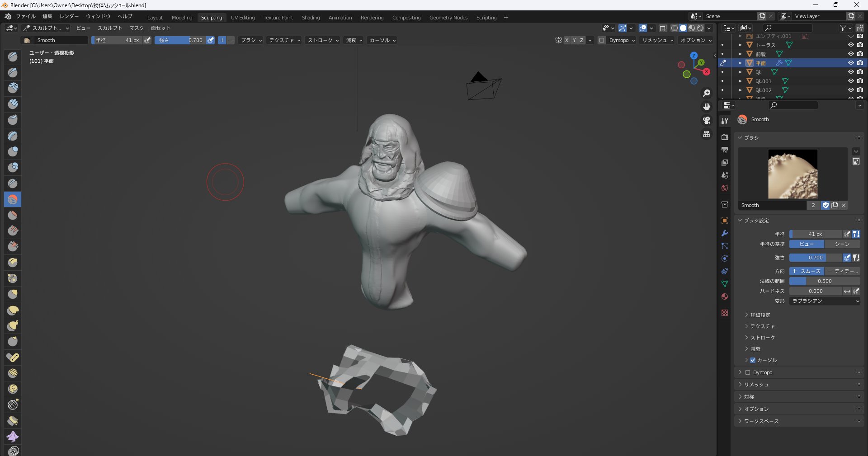Screen dimensions: 868x456
Task: Select the スムーズ direction button
Action: pos(807,271)
